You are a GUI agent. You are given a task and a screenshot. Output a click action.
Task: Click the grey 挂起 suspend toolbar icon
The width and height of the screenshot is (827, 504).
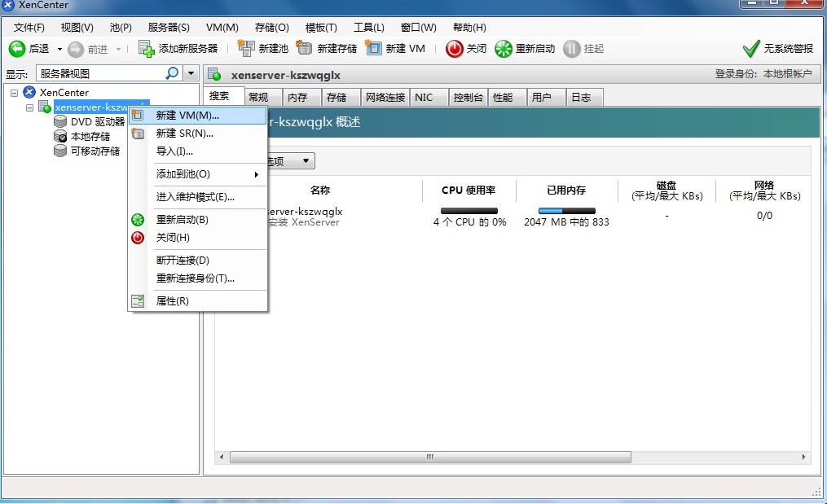point(571,49)
